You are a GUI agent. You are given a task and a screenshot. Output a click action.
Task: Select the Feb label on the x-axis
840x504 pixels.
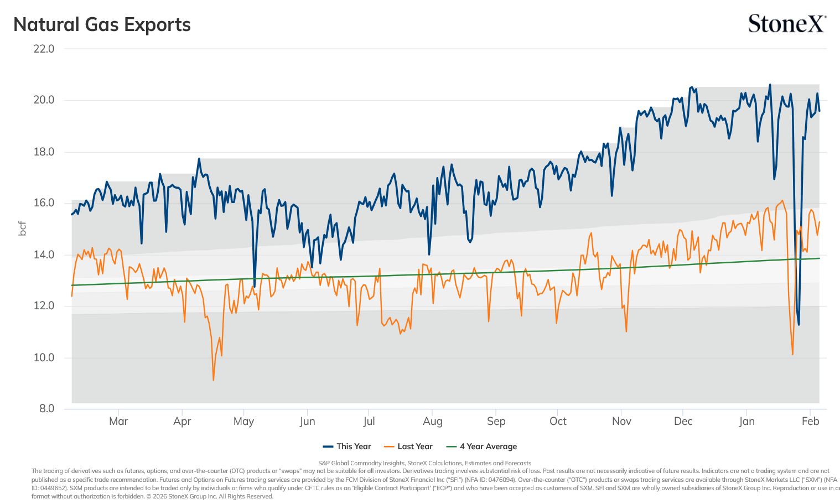810,421
